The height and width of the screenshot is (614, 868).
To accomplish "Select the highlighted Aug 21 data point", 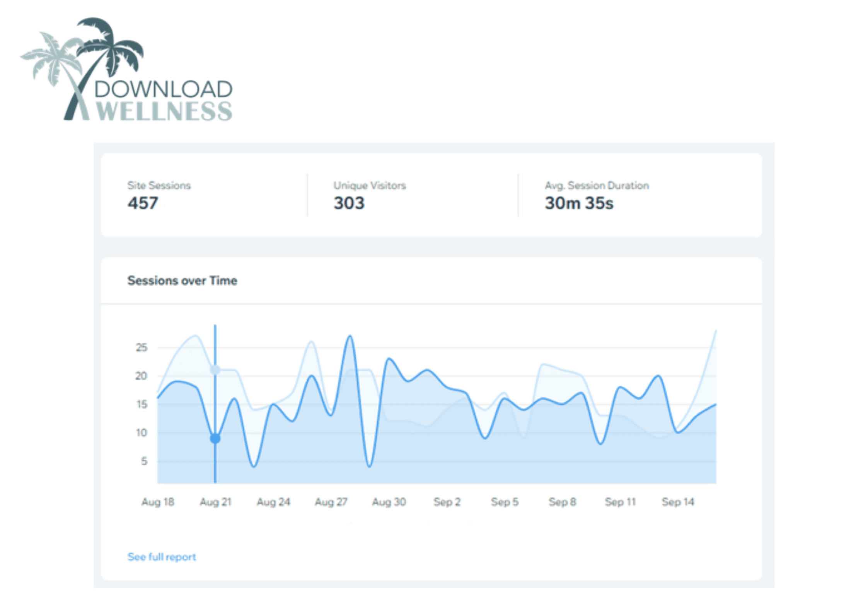I will (x=215, y=439).
